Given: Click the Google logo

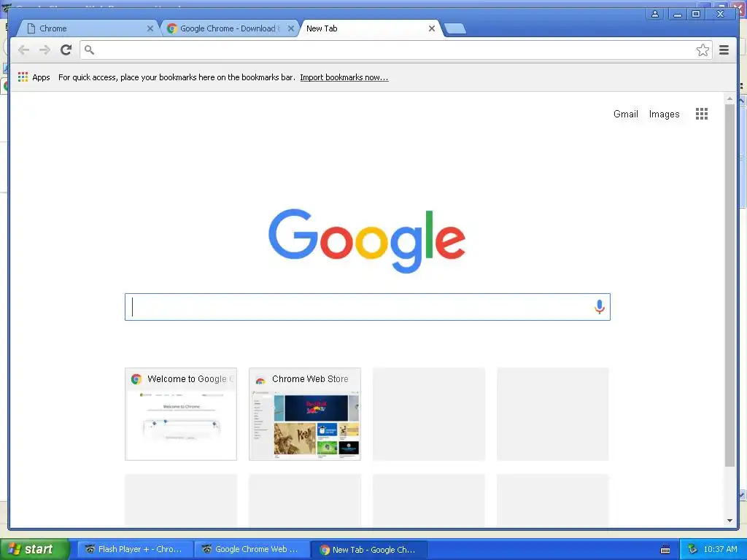Looking at the screenshot, I should pos(367,241).
